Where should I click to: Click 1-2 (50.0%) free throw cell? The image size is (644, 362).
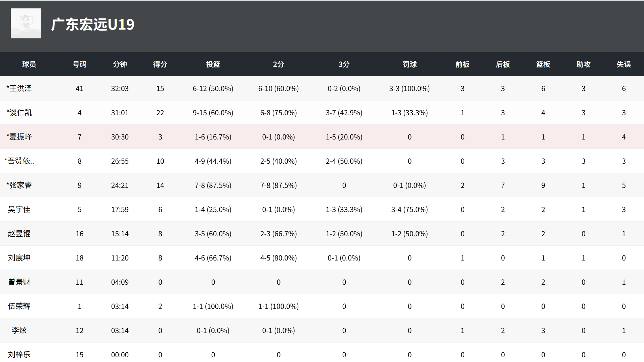[410, 234]
